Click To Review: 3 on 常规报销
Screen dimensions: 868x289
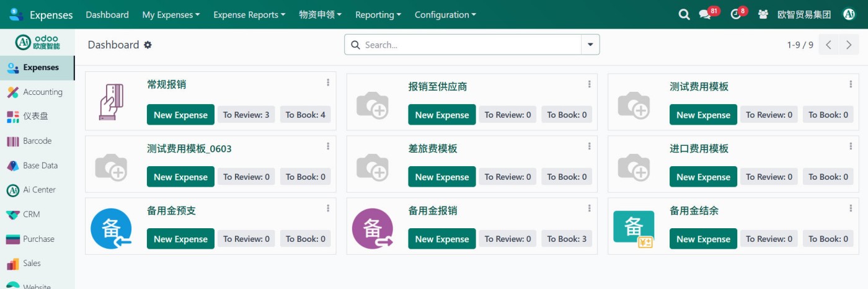[246, 115]
